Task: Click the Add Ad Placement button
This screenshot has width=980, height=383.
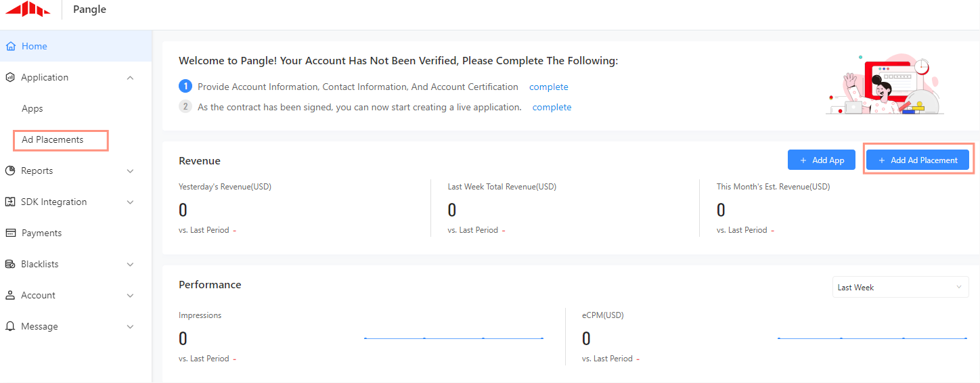Action: [x=917, y=160]
